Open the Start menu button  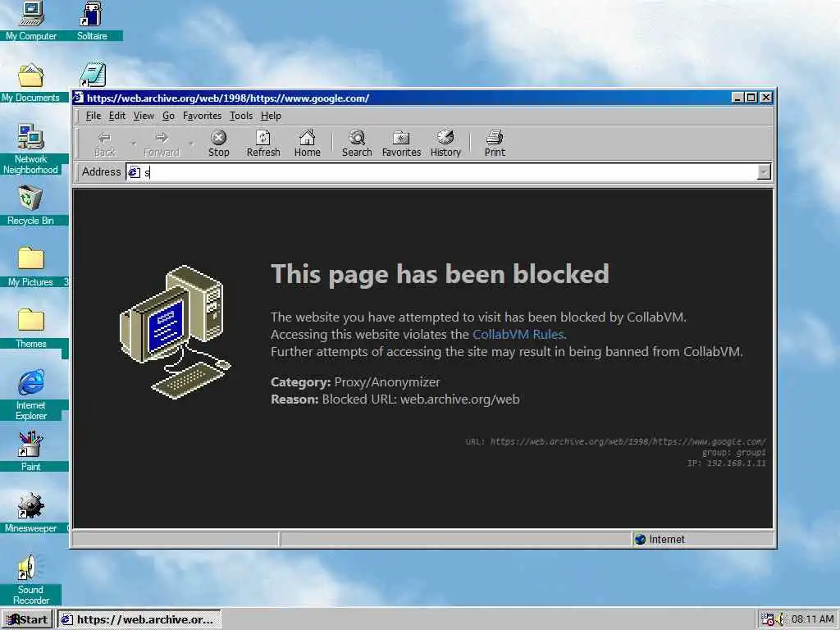(x=27, y=619)
